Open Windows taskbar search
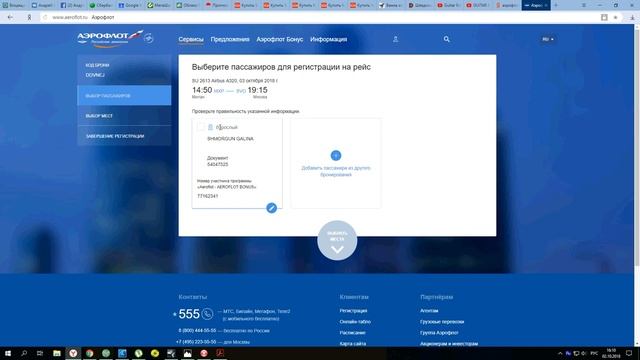 pos(24,353)
